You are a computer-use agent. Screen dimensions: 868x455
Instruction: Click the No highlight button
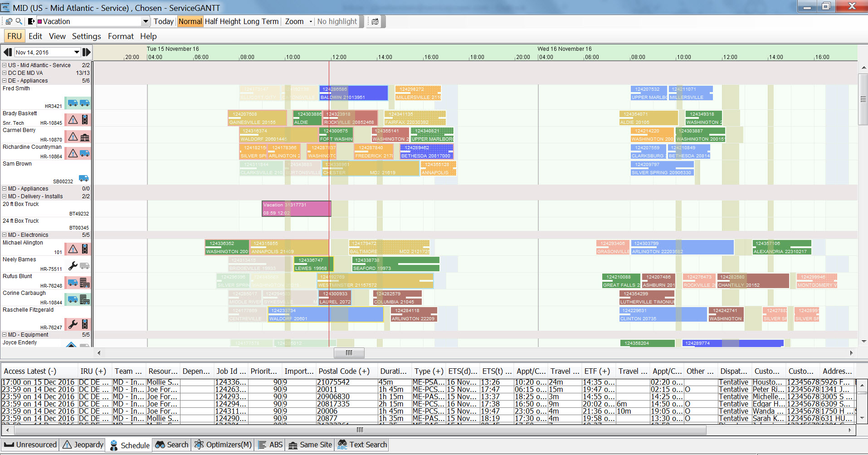(337, 21)
